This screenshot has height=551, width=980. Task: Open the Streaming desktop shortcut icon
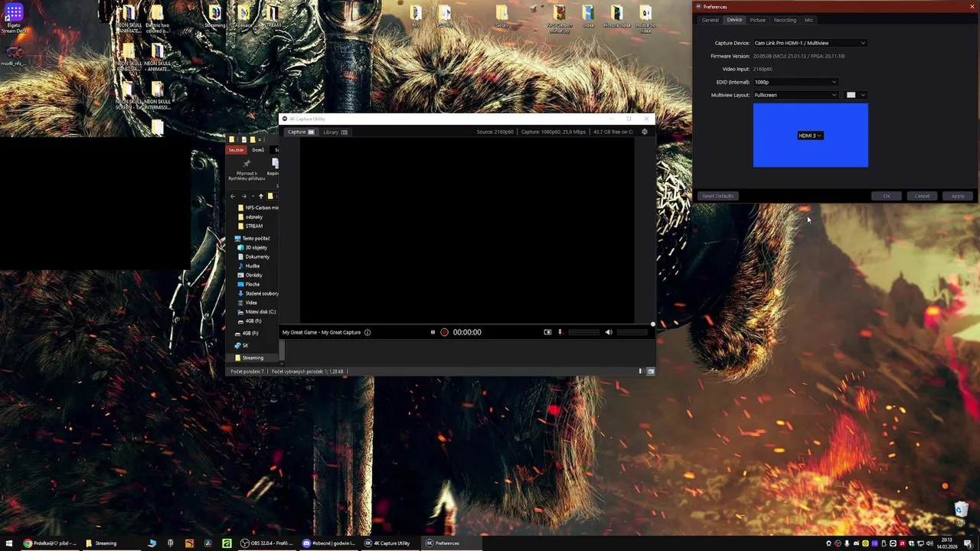(215, 18)
